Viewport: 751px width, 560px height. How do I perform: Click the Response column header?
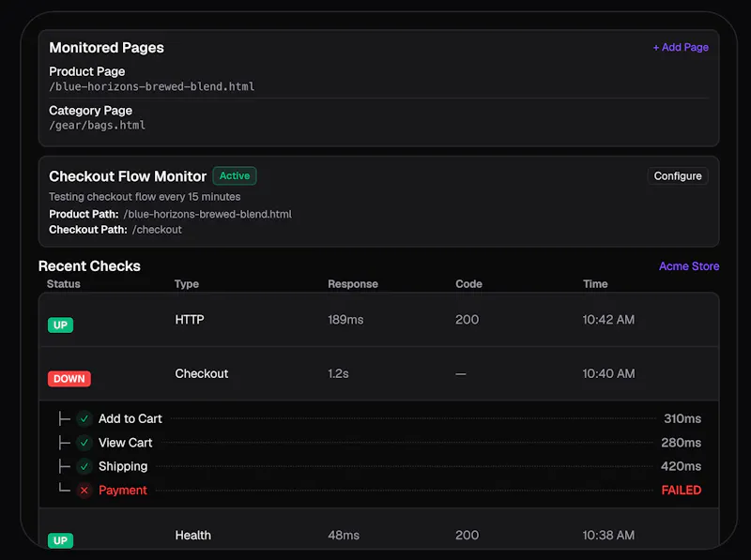point(353,284)
